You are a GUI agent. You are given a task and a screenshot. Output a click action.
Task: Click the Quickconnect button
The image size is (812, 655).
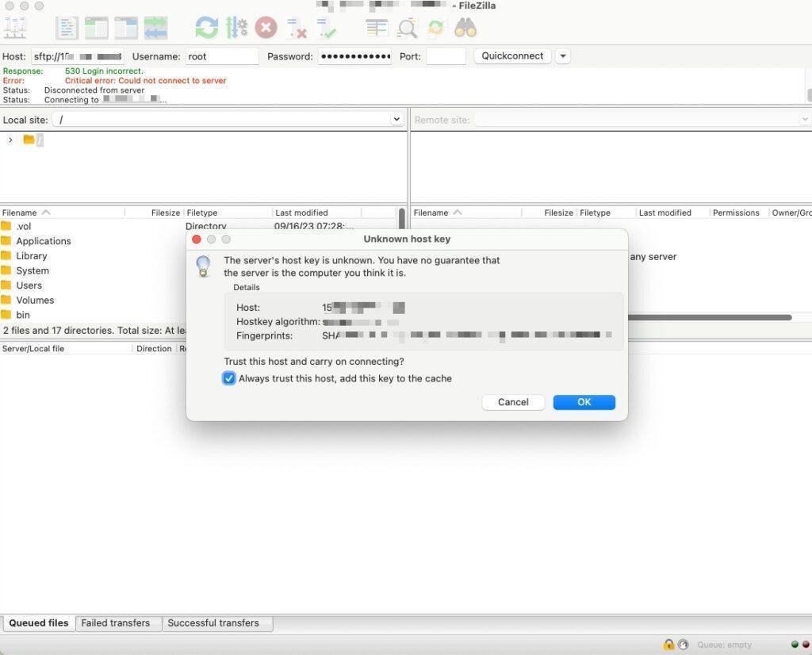512,56
